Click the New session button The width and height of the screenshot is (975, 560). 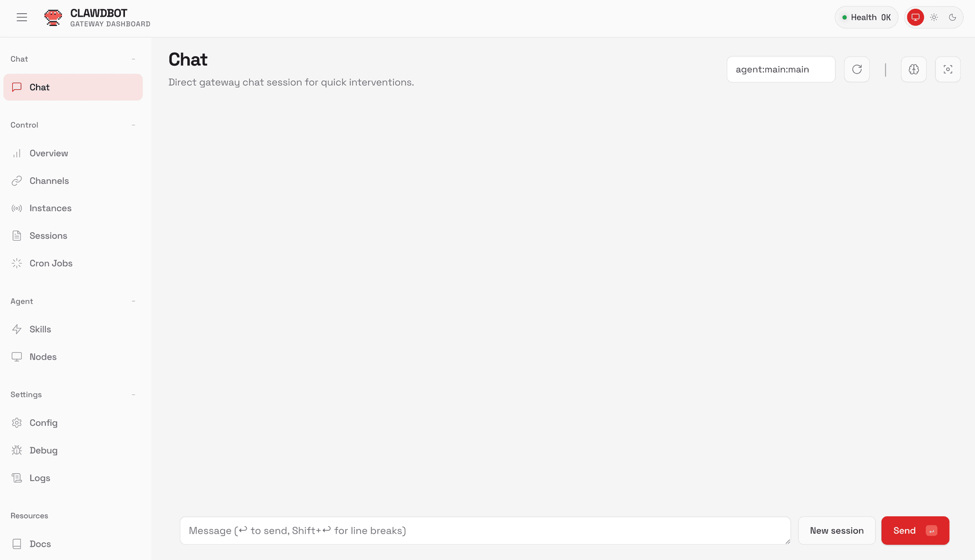click(836, 530)
